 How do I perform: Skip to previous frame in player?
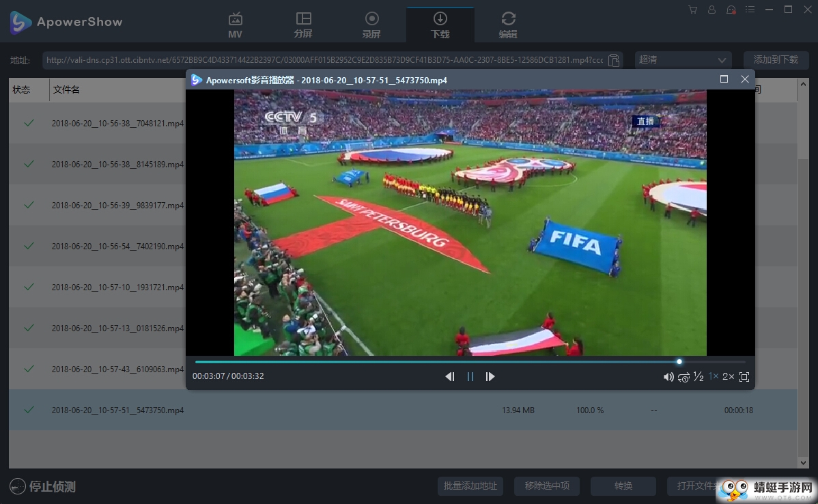tap(450, 377)
